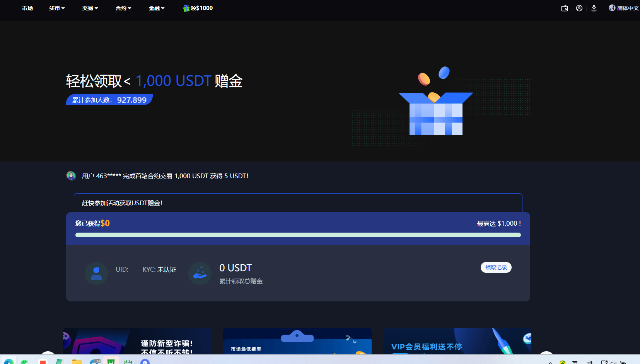Expand the 买币 dropdown menu
Image resolution: width=640 pixels, height=364 pixels.
(56, 8)
